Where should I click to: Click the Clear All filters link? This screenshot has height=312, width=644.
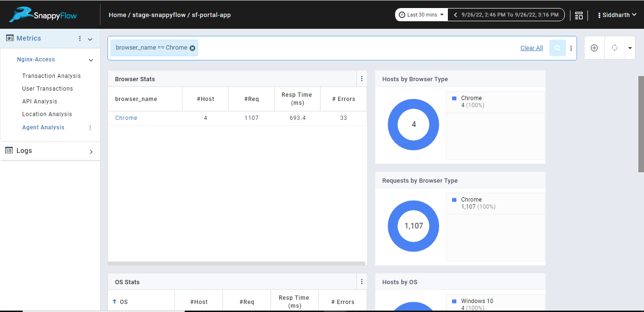click(x=531, y=48)
